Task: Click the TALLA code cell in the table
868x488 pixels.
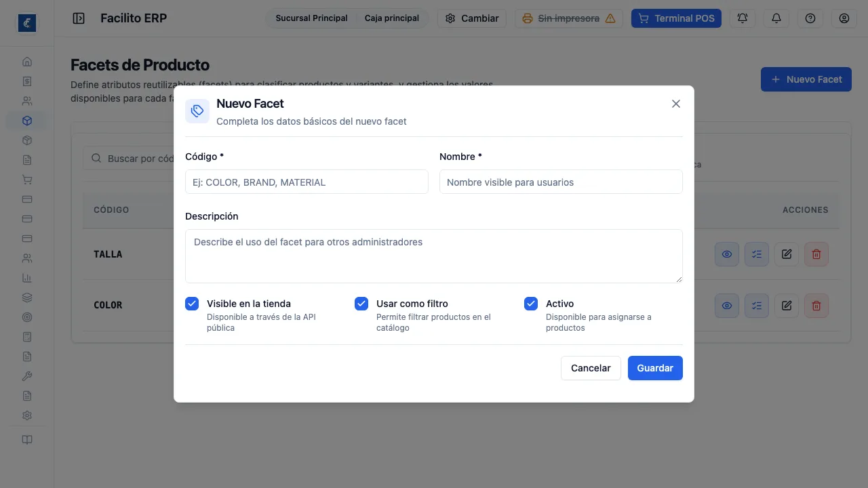Action: tap(108, 254)
